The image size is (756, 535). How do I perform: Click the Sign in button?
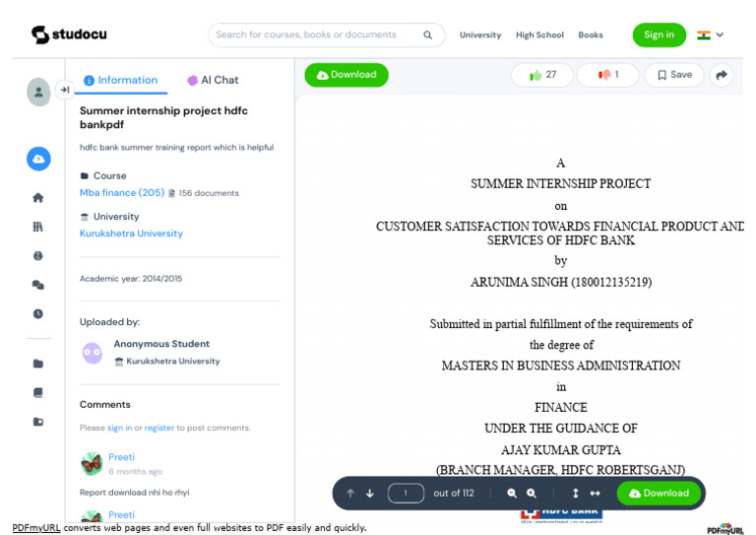(x=660, y=34)
